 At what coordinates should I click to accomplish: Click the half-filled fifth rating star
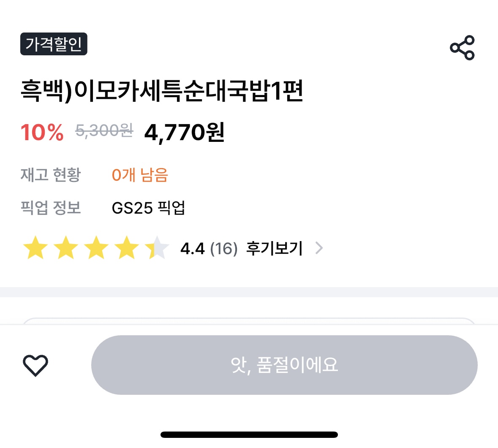pos(157,248)
